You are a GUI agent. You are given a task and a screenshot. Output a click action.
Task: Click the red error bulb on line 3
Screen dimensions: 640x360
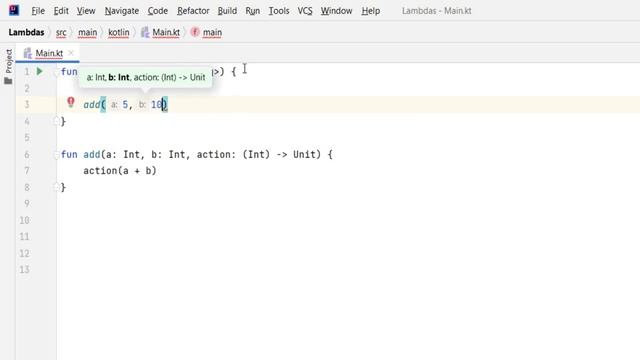click(x=71, y=102)
